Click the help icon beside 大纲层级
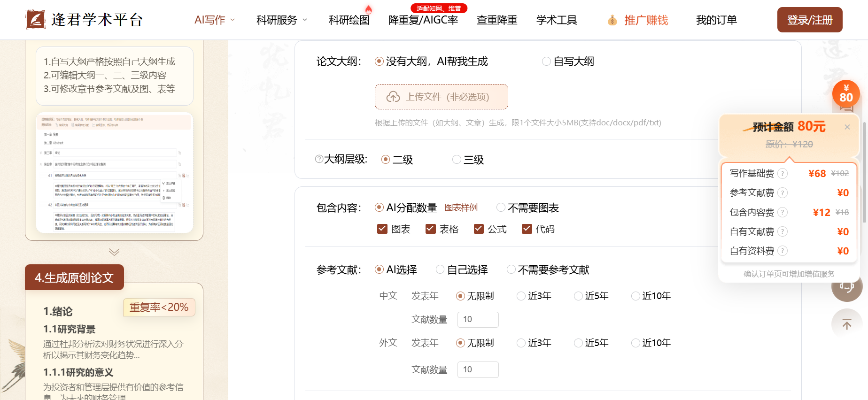868x400 pixels. (x=319, y=159)
